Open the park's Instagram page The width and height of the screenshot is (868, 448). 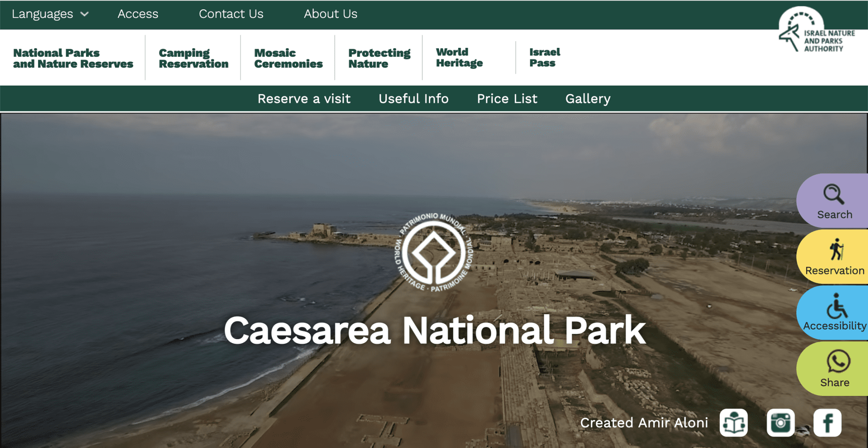[780, 422]
